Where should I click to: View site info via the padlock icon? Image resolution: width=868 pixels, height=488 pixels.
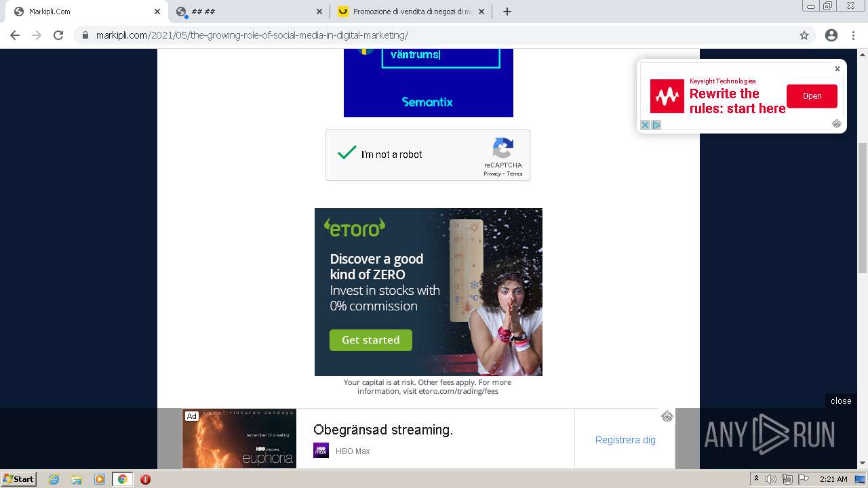pos(85,35)
